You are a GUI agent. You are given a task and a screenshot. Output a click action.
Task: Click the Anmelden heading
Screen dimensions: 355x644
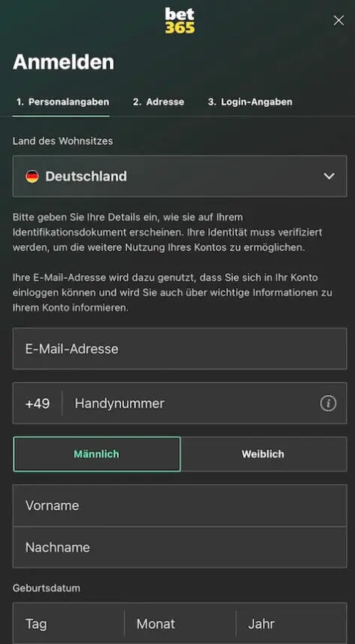pyautogui.click(x=64, y=62)
